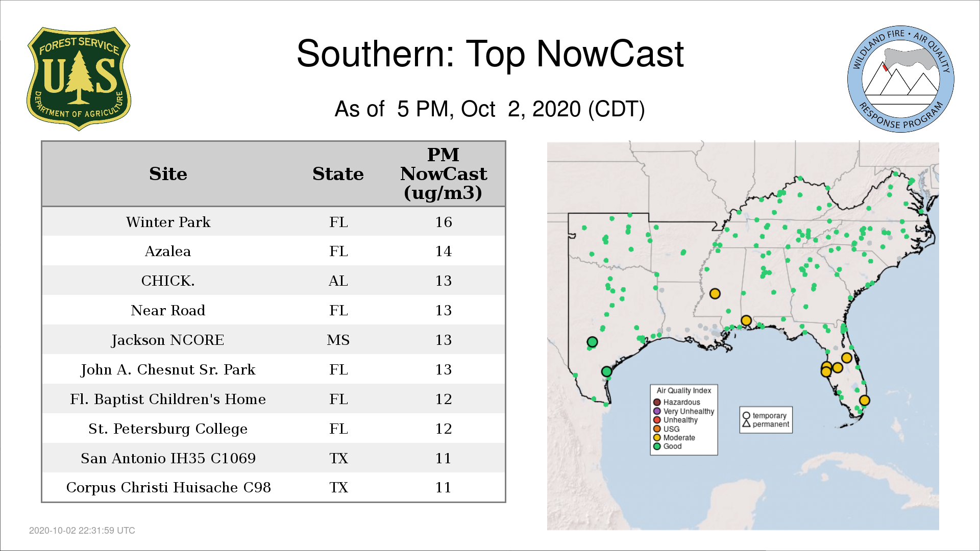This screenshot has height=551, width=980.
Task: Click the green marker at Corpus Christi coast
Action: click(x=606, y=371)
